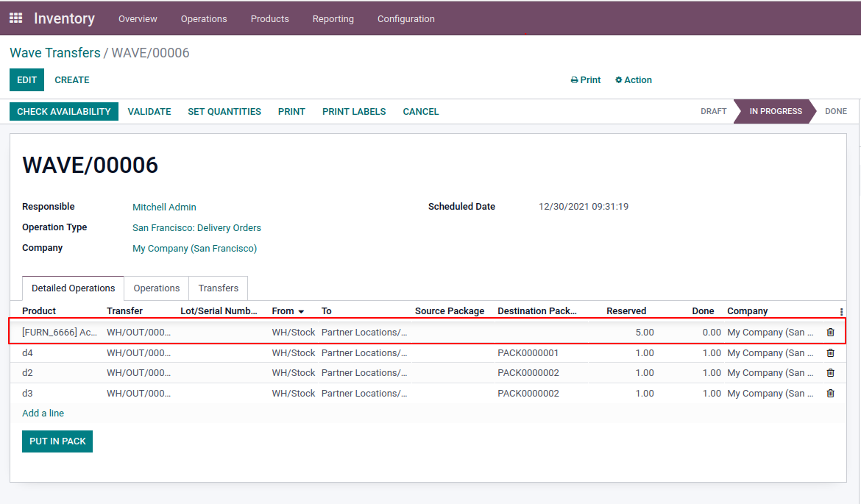Viewport: 861px width, 504px height.
Task: Select the DRAFT status stage
Action: pyautogui.click(x=713, y=111)
